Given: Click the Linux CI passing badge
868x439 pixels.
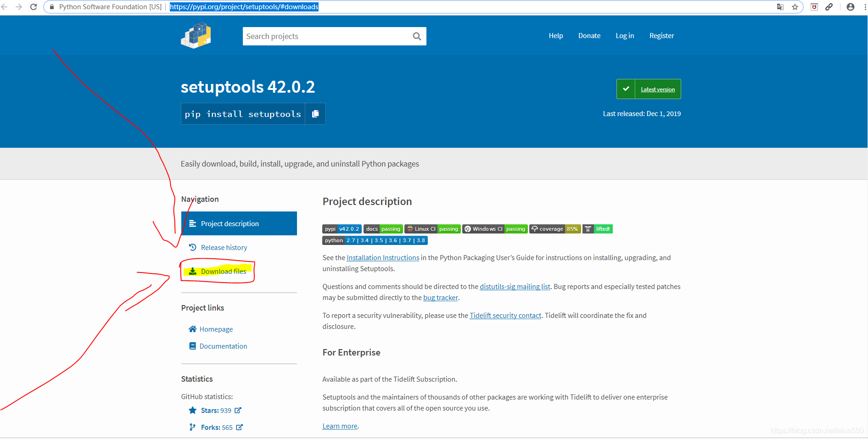Looking at the screenshot, I should point(432,229).
